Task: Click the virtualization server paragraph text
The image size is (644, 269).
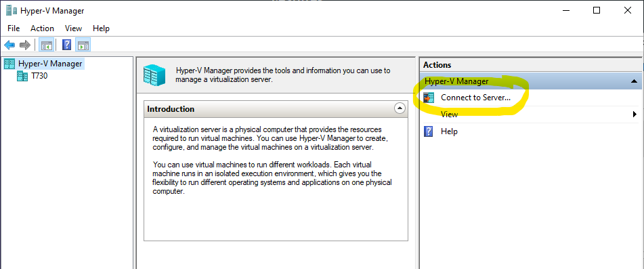Action: pyautogui.click(x=270, y=138)
